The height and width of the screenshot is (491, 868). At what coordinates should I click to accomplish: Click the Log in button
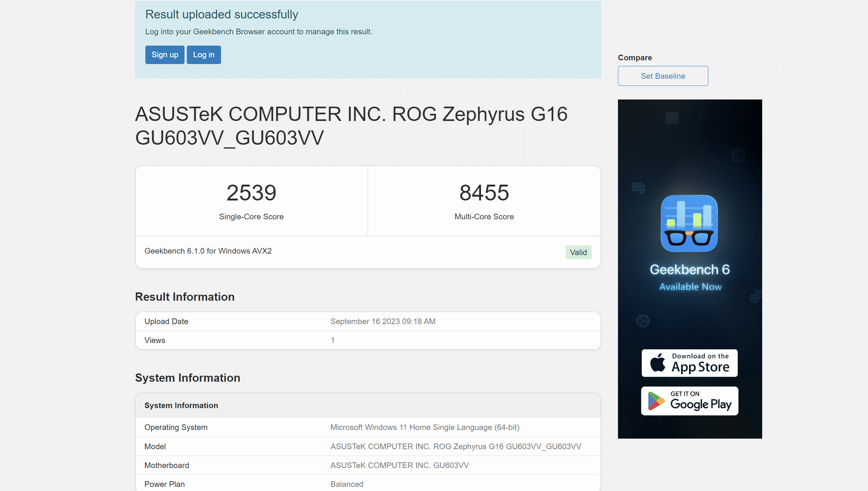pyautogui.click(x=204, y=55)
